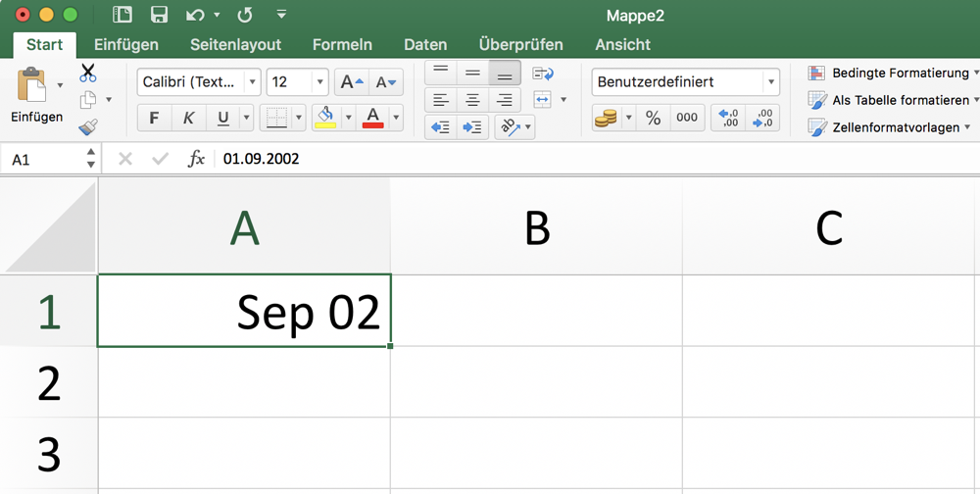Select the Format Painter brush icon
The width and height of the screenshot is (980, 494).
pyautogui.click(x=88, y=126)
